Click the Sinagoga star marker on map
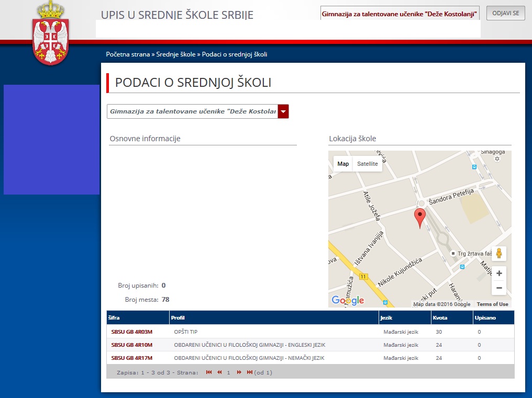 coord(497,158)
